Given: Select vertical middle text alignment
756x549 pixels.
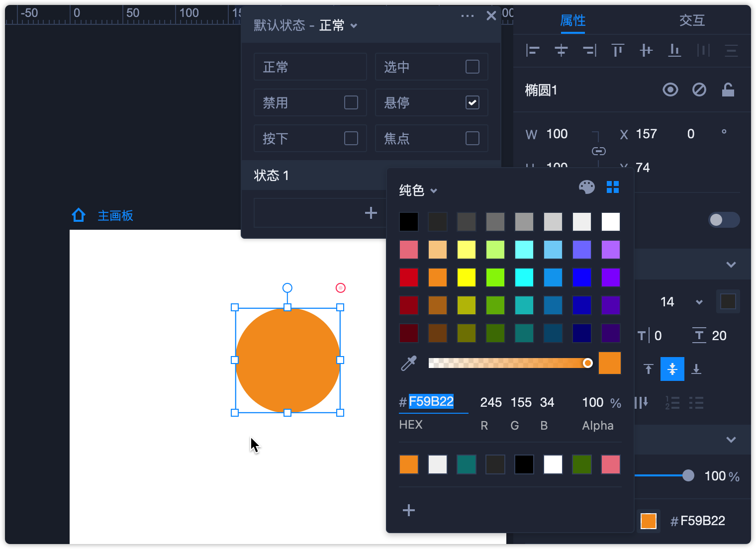Looking at the screenshot, I should (x=672, y=369).
